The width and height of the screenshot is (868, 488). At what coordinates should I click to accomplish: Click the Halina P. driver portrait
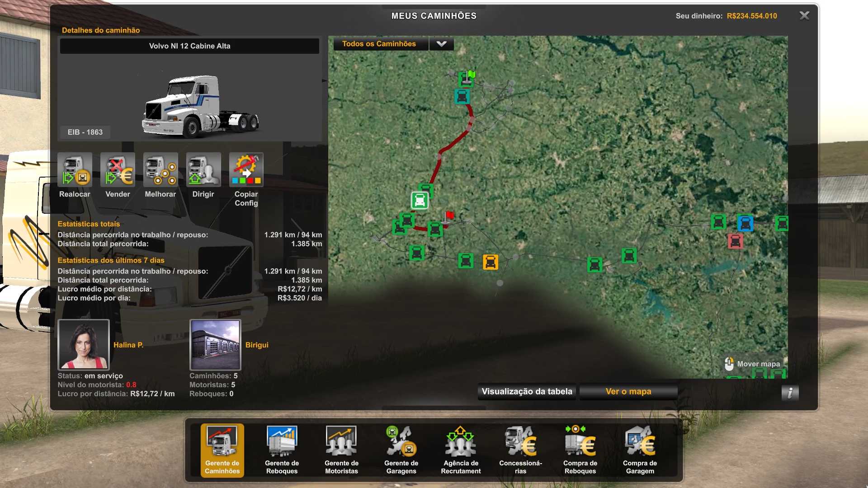tap(84, 344)
